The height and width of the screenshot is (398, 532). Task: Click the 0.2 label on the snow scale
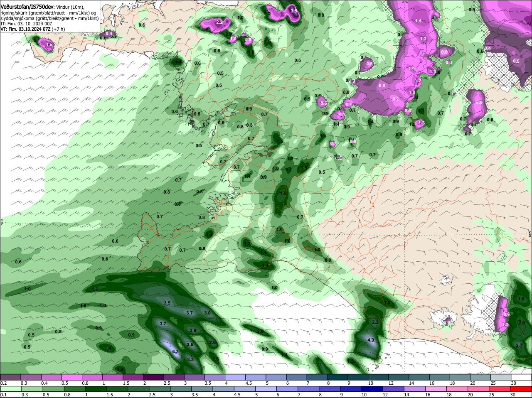pos(4,383)
